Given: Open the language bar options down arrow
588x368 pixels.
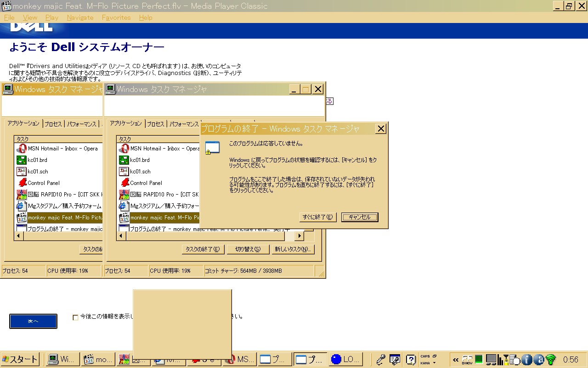Looking at the screenshot, I should (x=434, y=363).
